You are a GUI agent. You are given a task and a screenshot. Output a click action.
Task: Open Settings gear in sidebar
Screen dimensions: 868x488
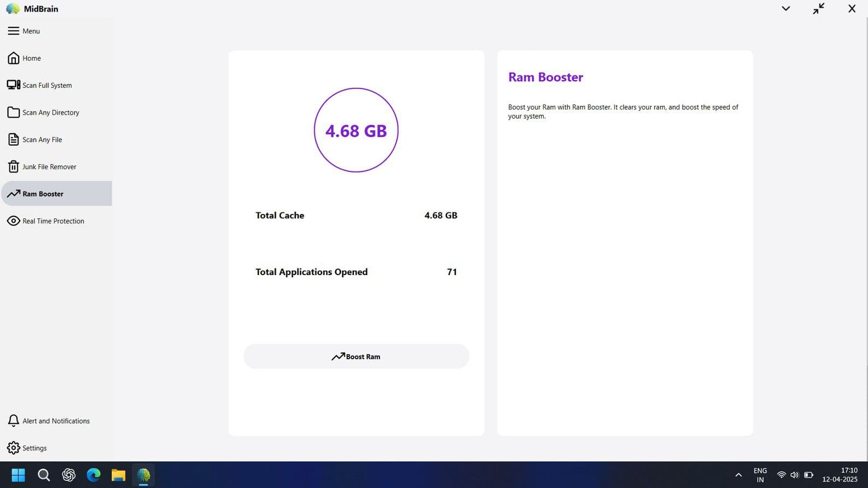pos(14,448)
